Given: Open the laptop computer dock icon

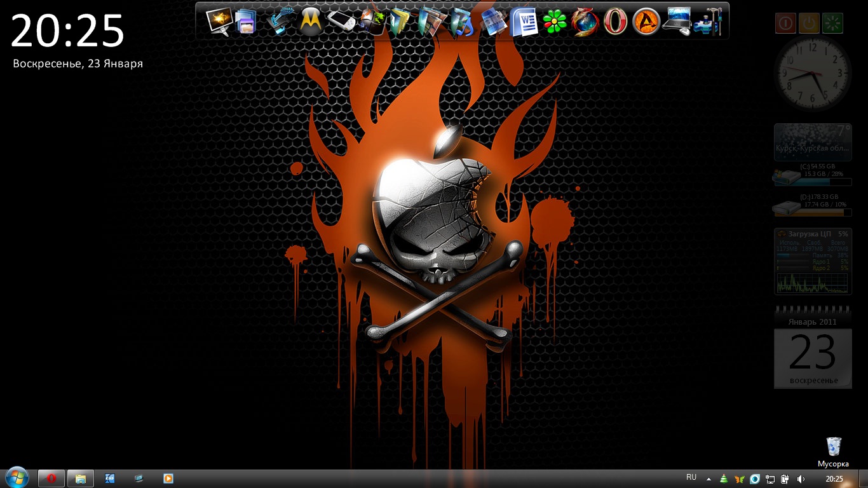Looking at the screenshot, I should coord(676,21).
